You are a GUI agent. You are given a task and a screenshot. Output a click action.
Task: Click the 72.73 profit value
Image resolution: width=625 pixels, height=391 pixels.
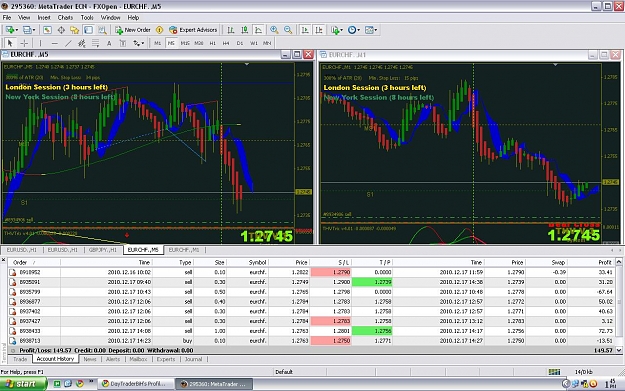pyautogui.click(x=605, y=331)
